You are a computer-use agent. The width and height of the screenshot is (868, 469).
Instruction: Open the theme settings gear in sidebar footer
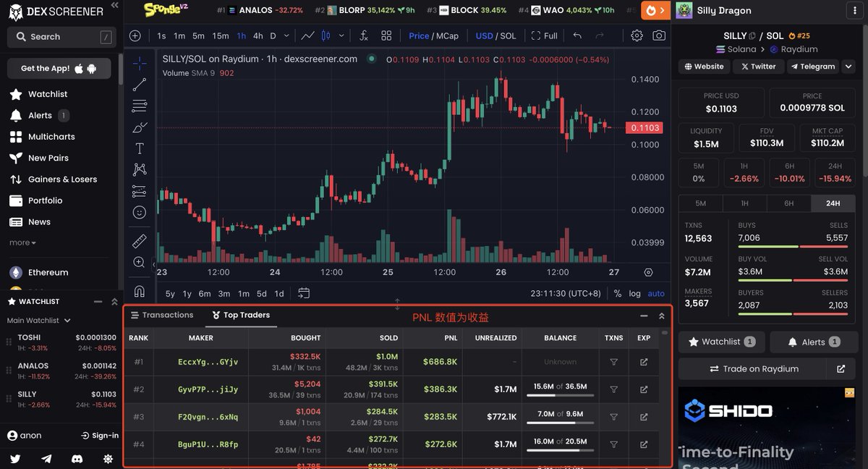(108, 459)
